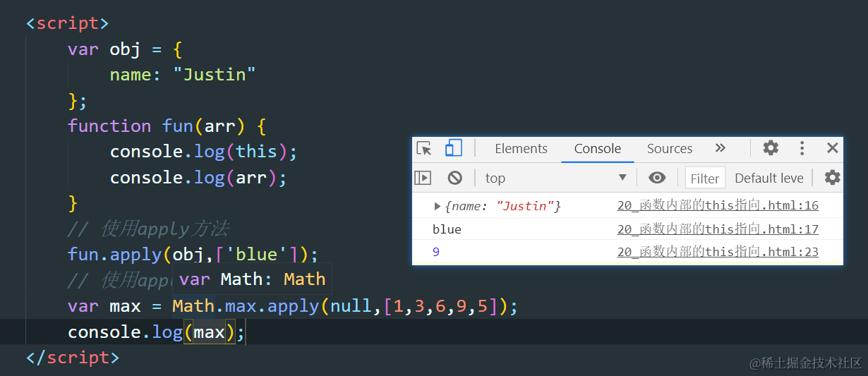Show more DevTools tabs chevron
Screen dimensions: 868x376
coord(721,148)
